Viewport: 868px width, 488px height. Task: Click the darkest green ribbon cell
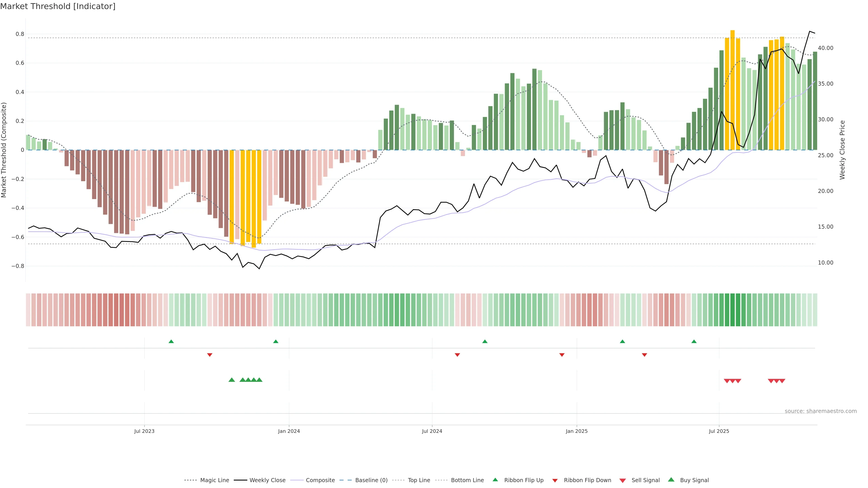[x=733, y=310]
